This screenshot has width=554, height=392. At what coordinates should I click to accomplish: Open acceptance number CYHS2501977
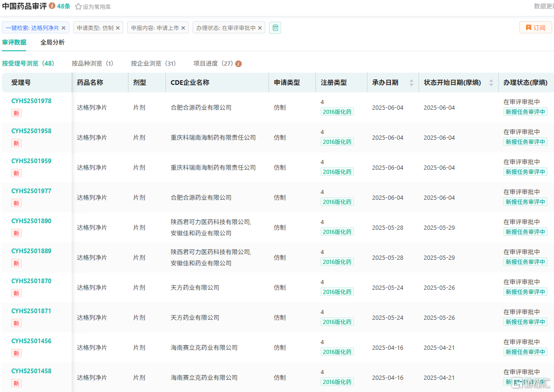click(31, 191)
